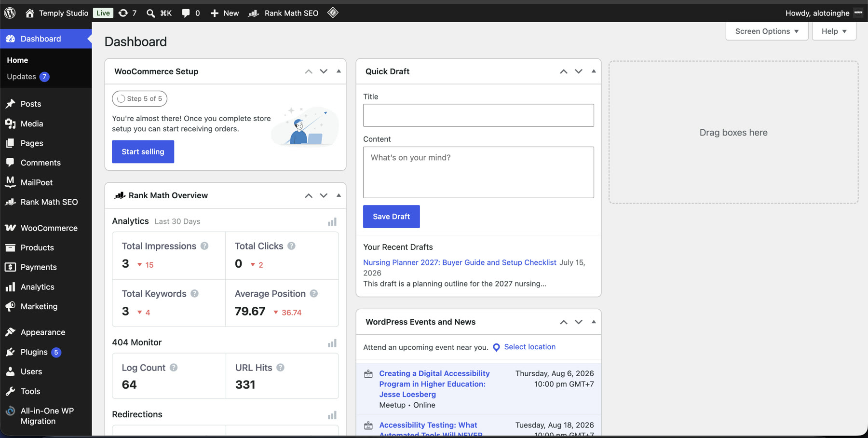This screenshot has width=868, height=438.
Task: Click the Average Position help icon
Action: [x=314, y=294]
